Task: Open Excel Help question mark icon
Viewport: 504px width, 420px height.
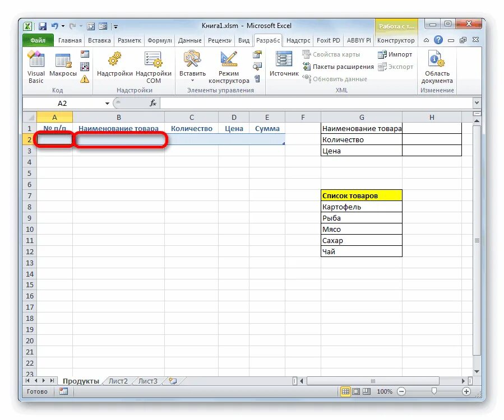Action: tap(438, 40)
